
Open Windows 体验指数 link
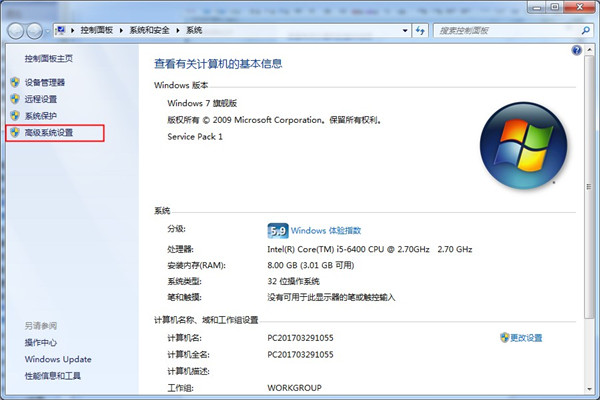[x=326, y=230]
